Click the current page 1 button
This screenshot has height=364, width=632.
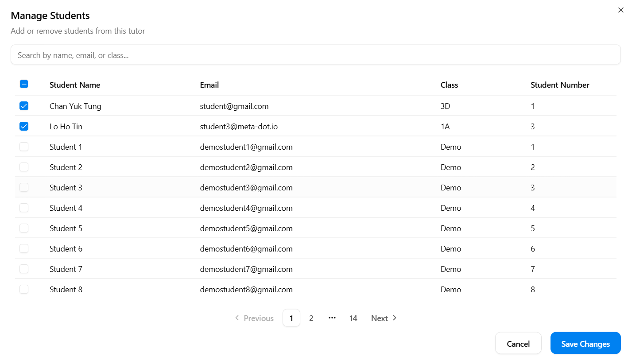(x=291, y=318)
